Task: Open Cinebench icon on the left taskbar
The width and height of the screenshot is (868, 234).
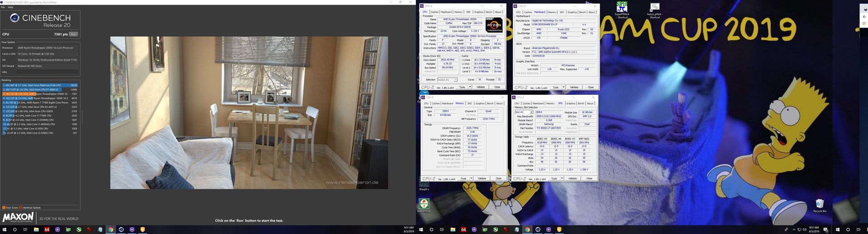Action: coord(121,229)
